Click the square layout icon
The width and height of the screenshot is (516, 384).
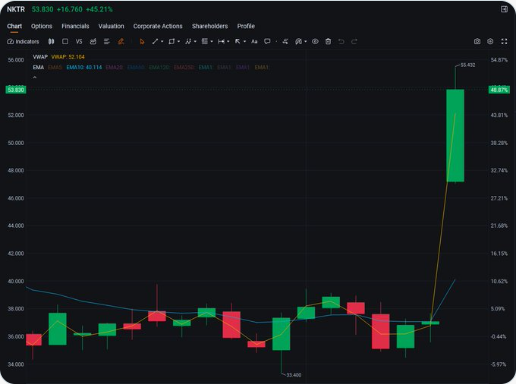coord(65,41)
